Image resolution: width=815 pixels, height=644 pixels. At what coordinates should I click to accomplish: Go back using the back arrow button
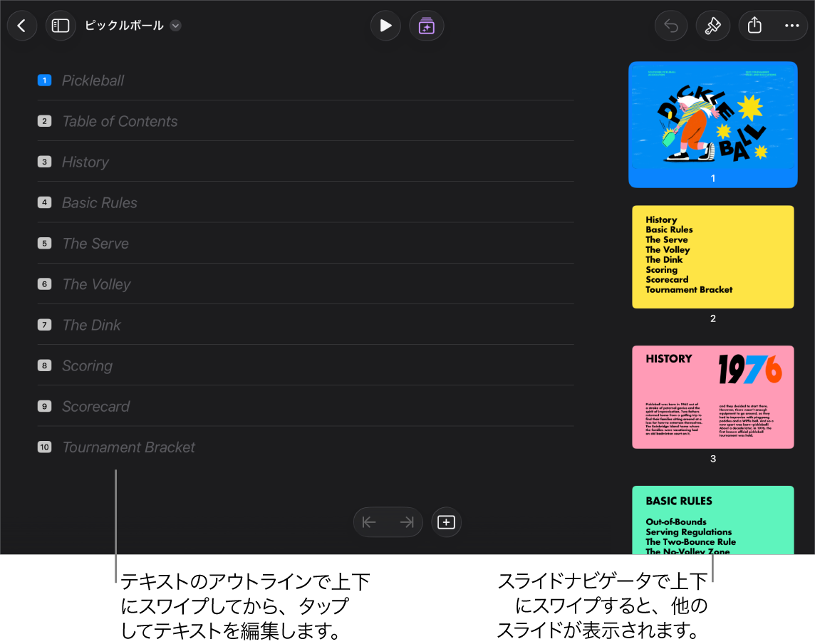click(x=22, y=26)
